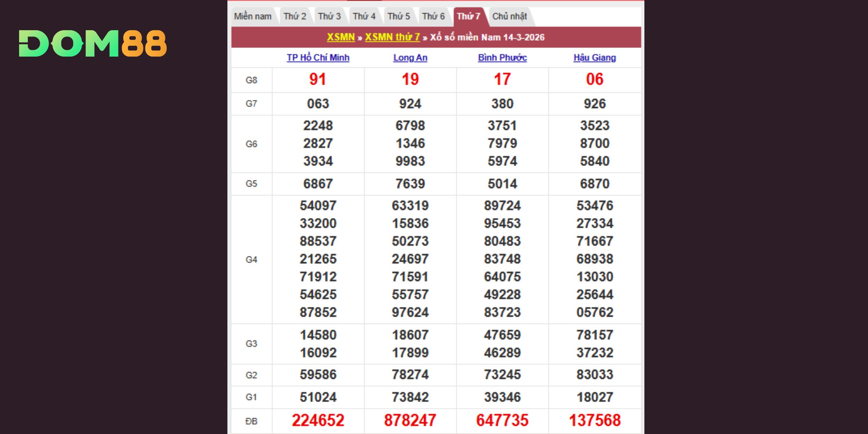Visit the Hậu Giang results link

[594, 58]
